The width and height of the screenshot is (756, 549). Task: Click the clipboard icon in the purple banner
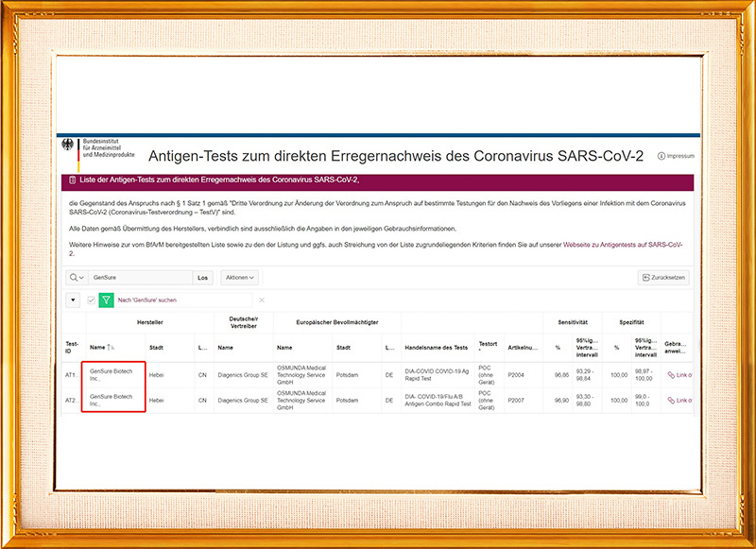pyautogui.click(x=73, y=180)
